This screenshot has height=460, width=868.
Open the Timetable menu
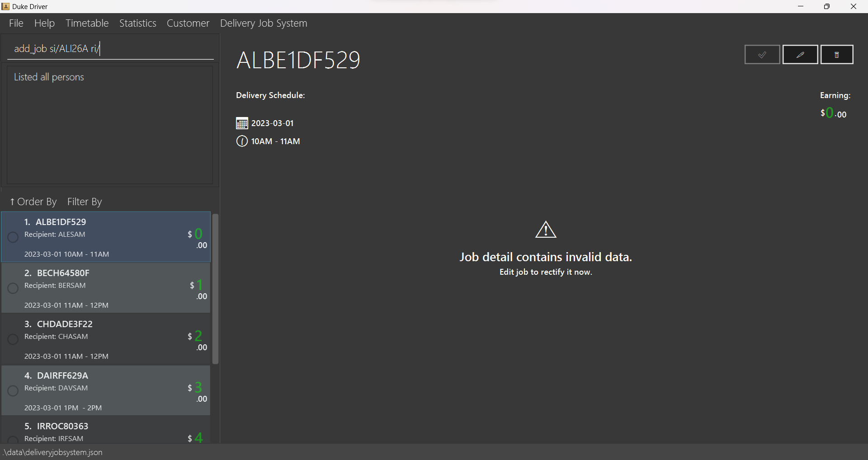click(x=87, y=23)
